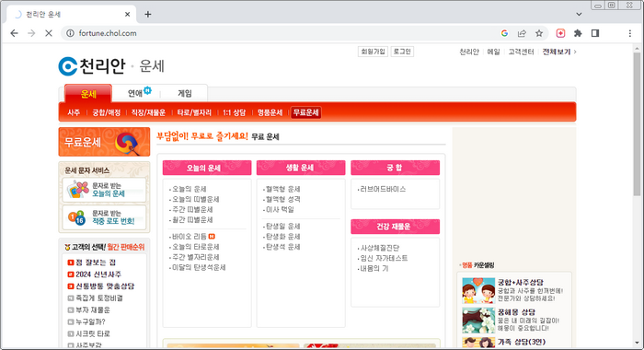The image size is (644, 350).
Task: Open the 천리안 link in the top menu
Action: [x=469, y=52]
